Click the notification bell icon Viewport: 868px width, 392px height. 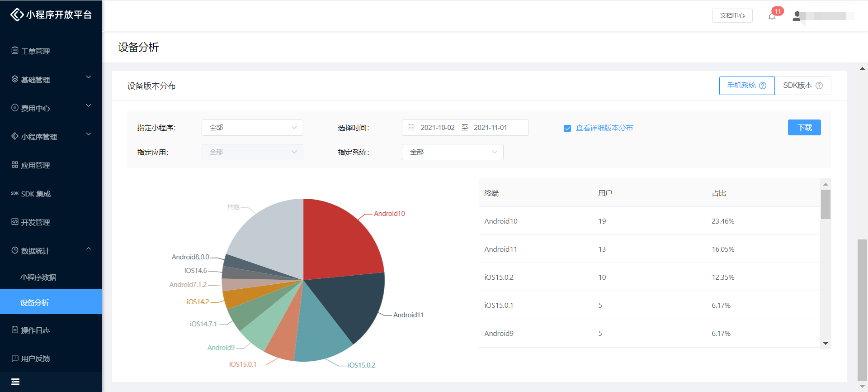coord(772,16)
